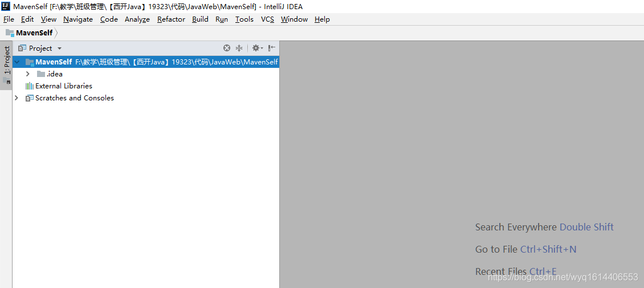Select External Libraries node
644x288 pixels.
coord(64,86)
